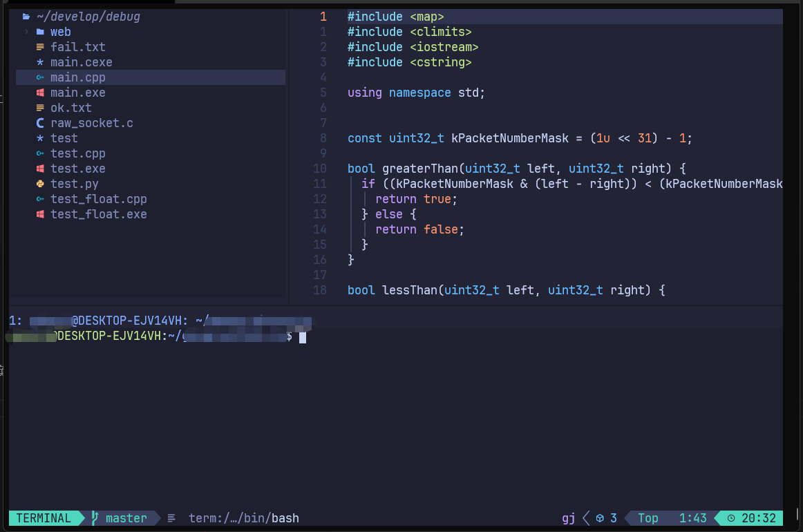The width and height of the screenshot is (803, 532).
Task: Click the C language icon beside raw_socket.c
Action: 40,123
